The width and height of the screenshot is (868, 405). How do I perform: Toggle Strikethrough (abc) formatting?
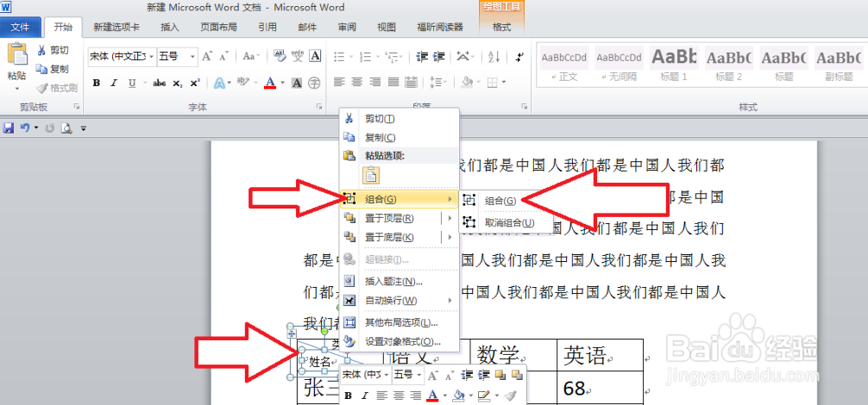click(160, 83)
